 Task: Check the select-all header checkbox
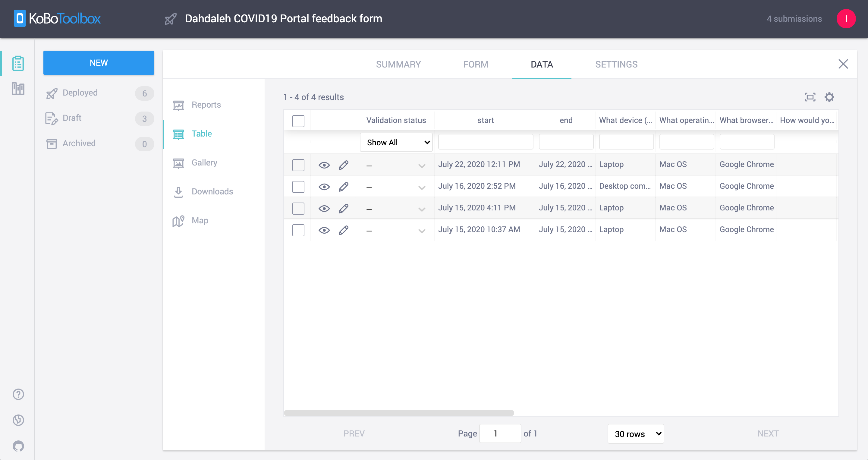(x=298, y=121)
